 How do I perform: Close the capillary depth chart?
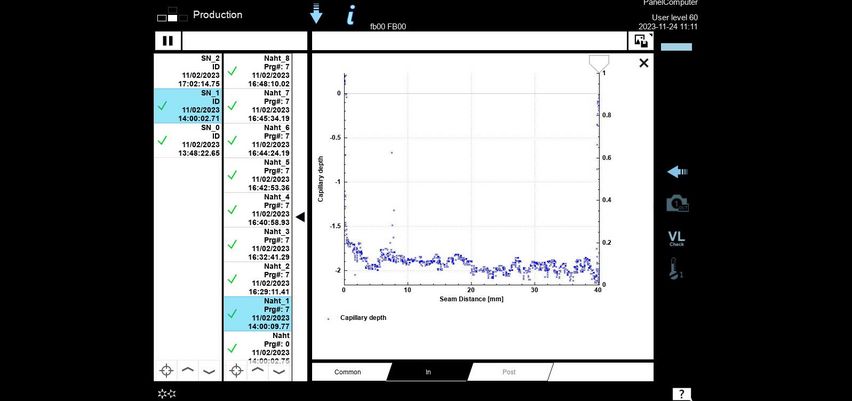click(x=643, y=63)
